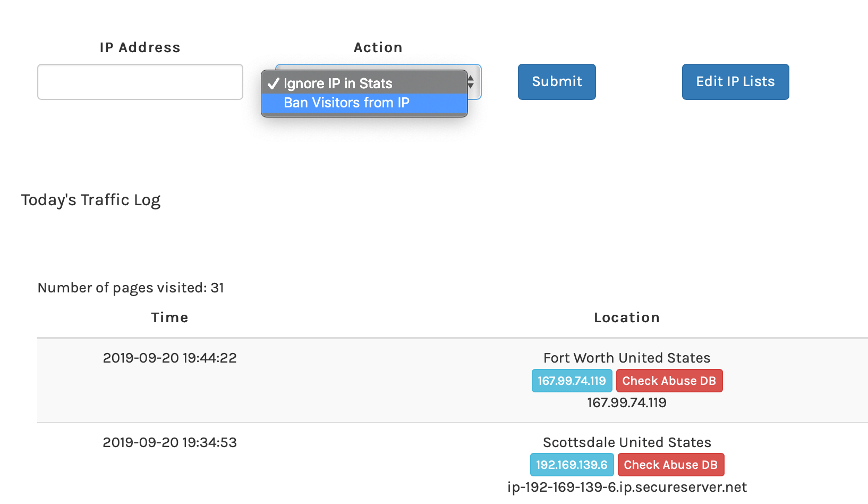Screen dimensions: 868x504
Task: Click the 2019-09-20 19:44:22 timestamp
Action: click(x=169, y=358)
